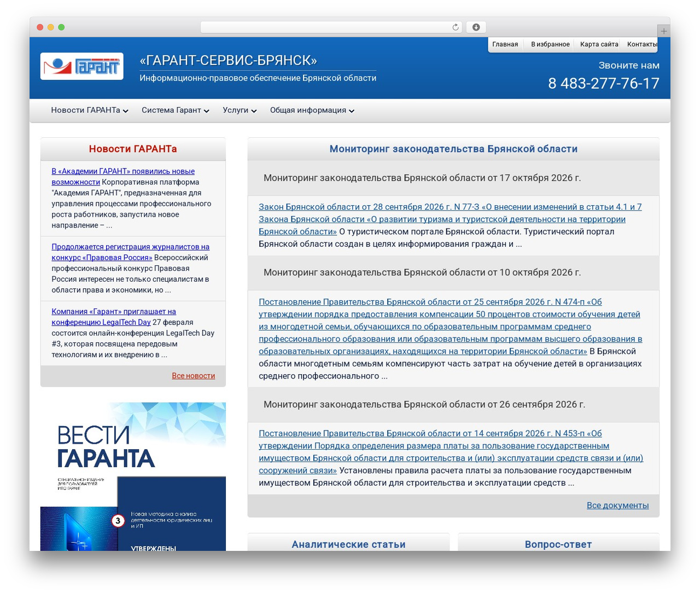
Task: Open the LegalTech Day conference invitation link
Action: pos(114,317)
